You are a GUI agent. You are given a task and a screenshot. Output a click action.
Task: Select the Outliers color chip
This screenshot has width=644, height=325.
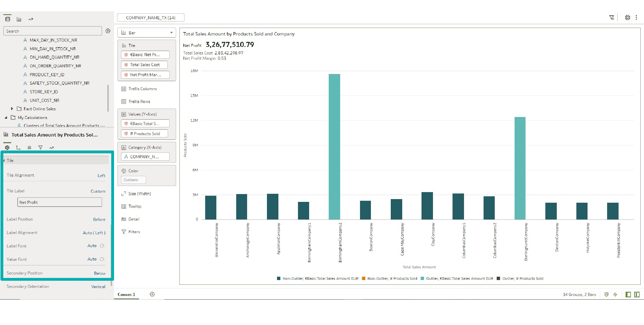(134, 180)
